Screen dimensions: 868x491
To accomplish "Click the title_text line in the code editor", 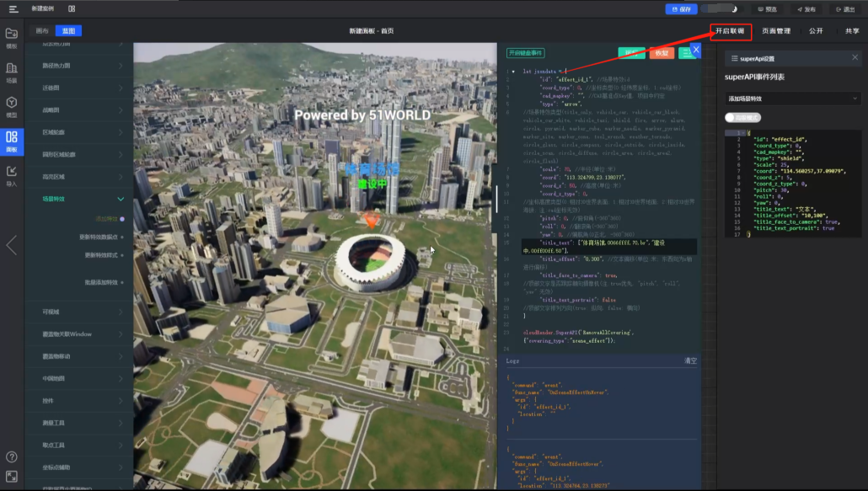I will click(x=609, y=247).
